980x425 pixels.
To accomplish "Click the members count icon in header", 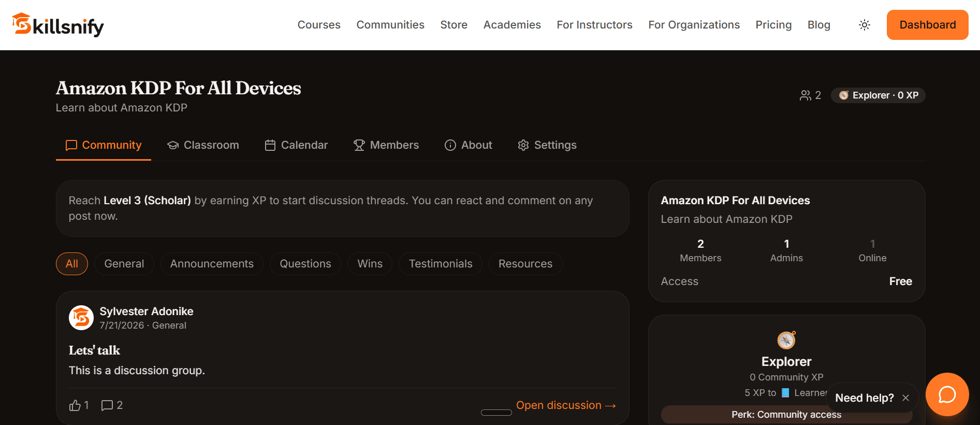I will click(810, 95).
